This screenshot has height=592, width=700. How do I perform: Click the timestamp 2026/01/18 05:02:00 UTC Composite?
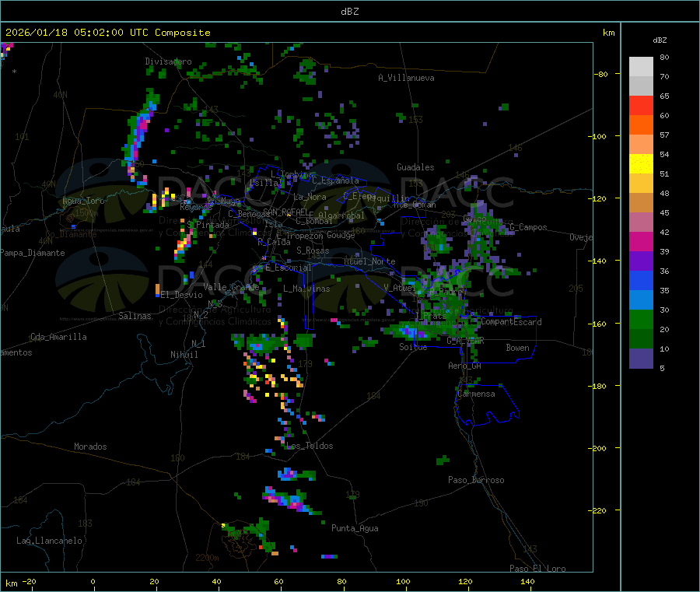(x=107, y=33)
